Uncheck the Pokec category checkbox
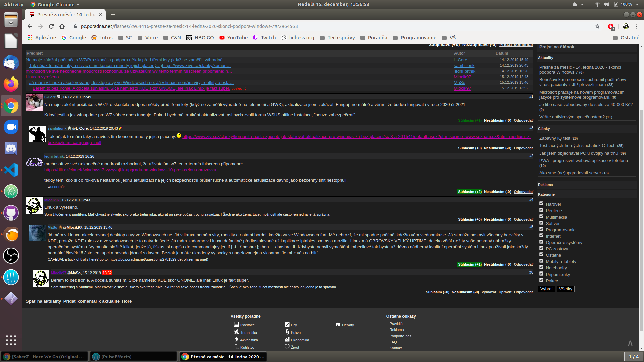The height and width of the screenshot is (362, 644). tap(541, 280)
